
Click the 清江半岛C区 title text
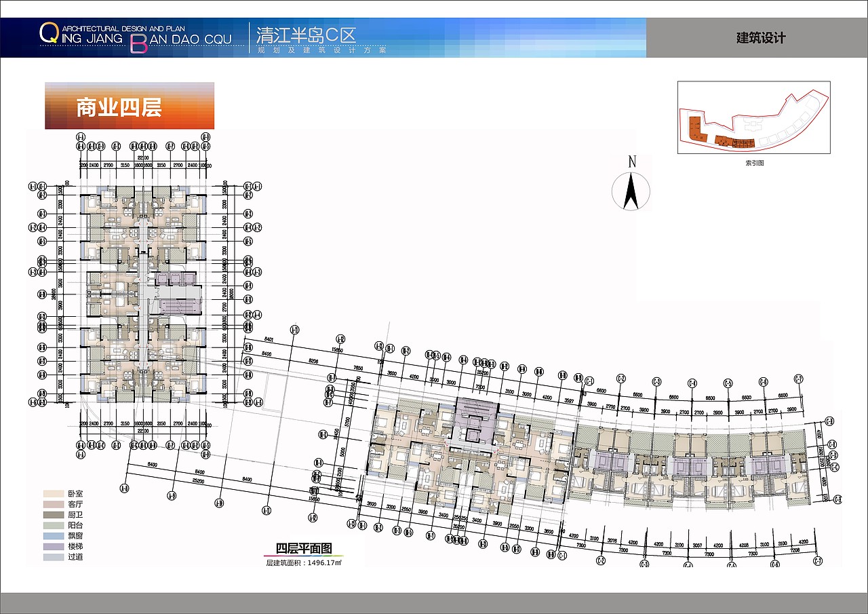307,35
